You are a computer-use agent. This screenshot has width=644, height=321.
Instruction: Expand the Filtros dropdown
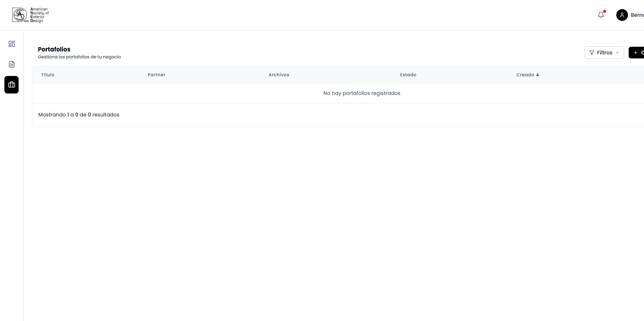pos(604,53)
